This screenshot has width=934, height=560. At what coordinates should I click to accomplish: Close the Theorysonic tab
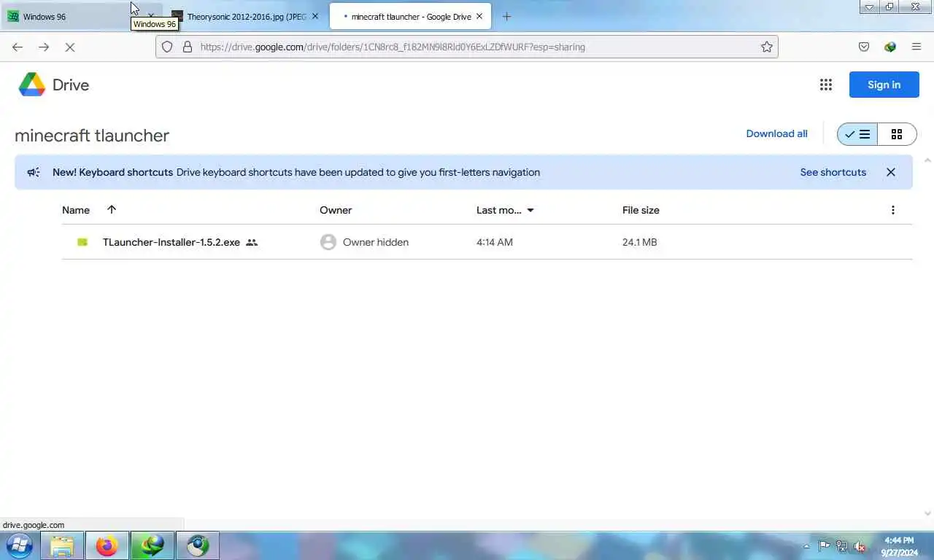(x=315, y=16)
